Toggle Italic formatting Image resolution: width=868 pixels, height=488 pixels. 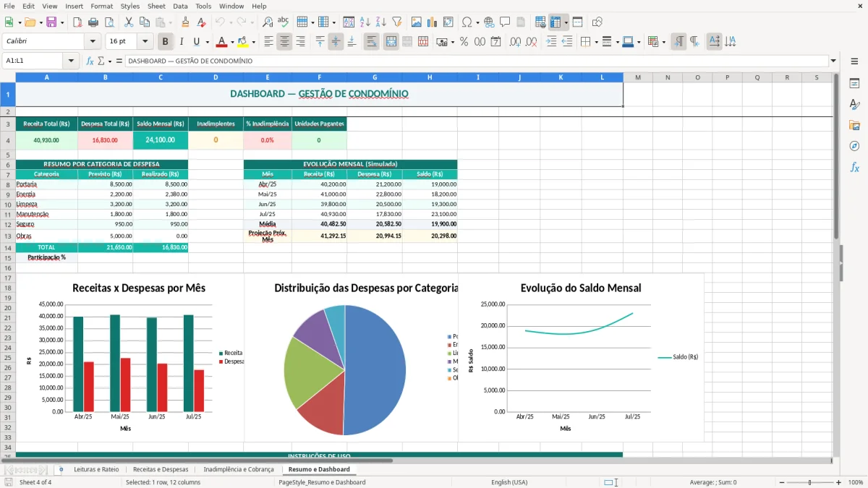[x=182, y=41]
